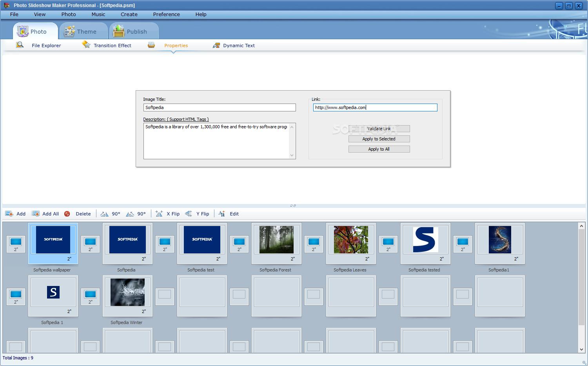Click thumbnail list scrollbar up arrow

[581, 226]
